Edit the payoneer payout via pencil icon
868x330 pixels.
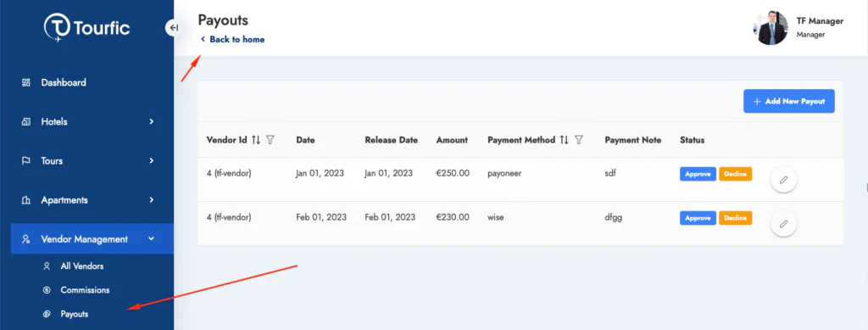click(x=783, y=179)
